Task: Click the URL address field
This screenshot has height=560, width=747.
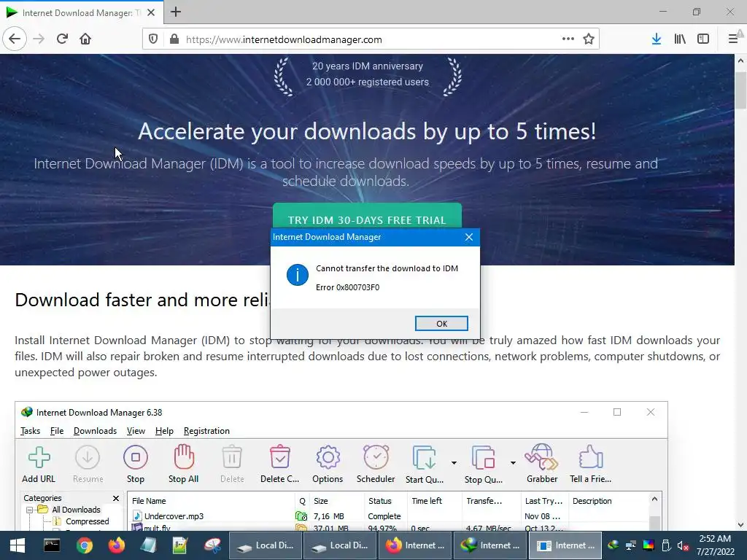Action: pos(371,39)
